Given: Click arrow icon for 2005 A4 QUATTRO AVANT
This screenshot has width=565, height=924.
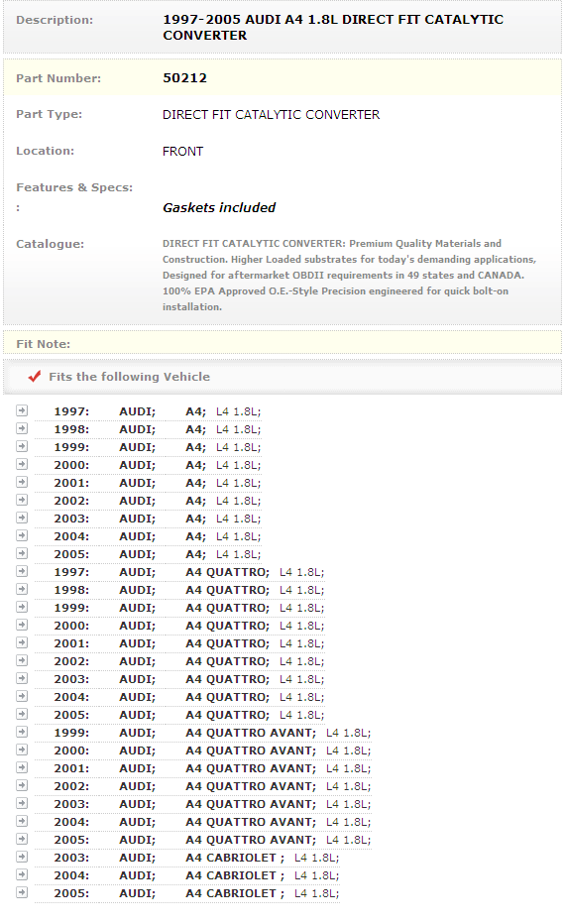Looking at the screenshot, I should click(22, 839).
